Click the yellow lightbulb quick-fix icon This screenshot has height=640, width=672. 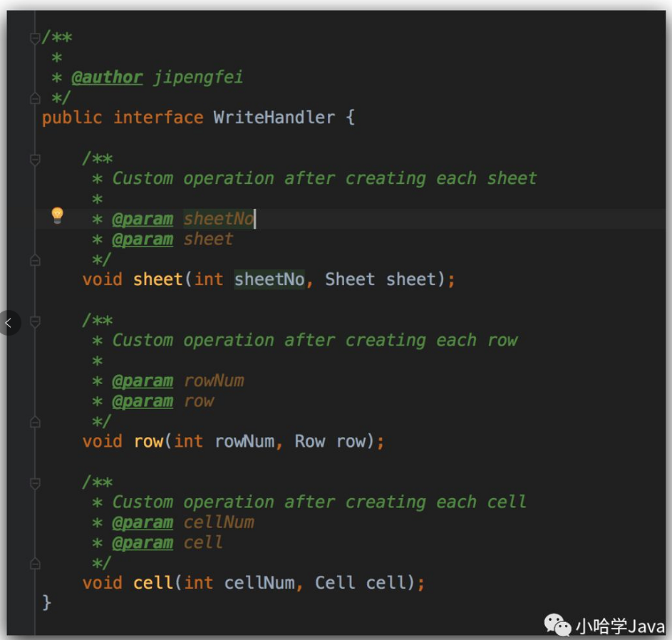click(x=58, y=215)
